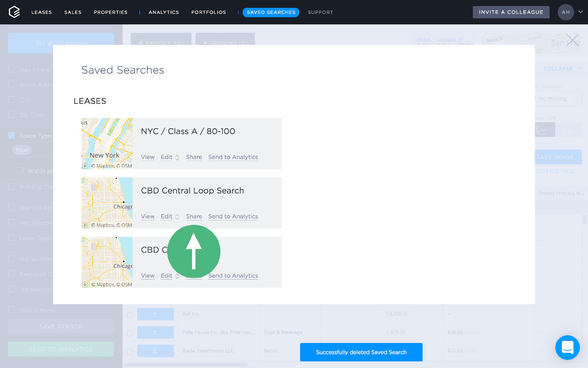View the CBD Central Loop Search
Viewport: 588px width, 368px height.
click(x=147, y=216)
